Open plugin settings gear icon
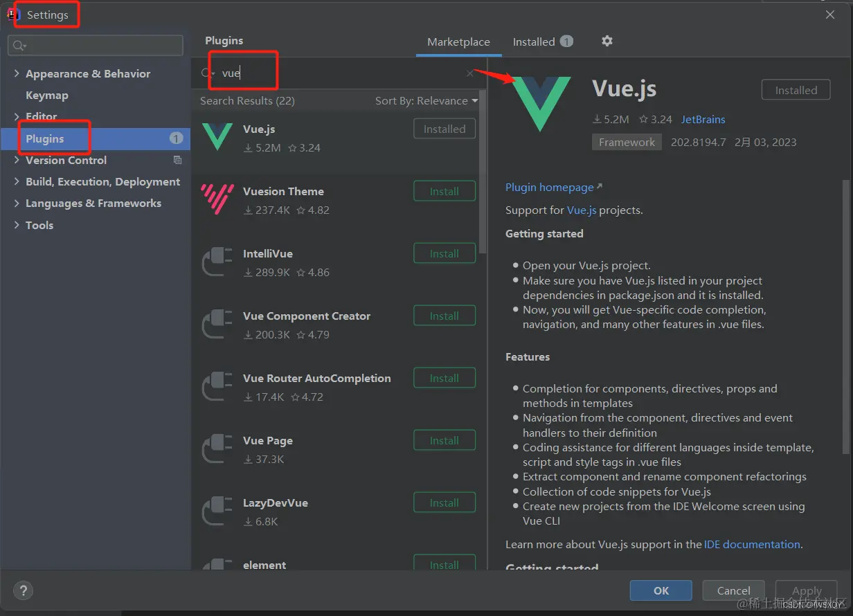Viewport: 853px width, 616px height. pos(607,42)
